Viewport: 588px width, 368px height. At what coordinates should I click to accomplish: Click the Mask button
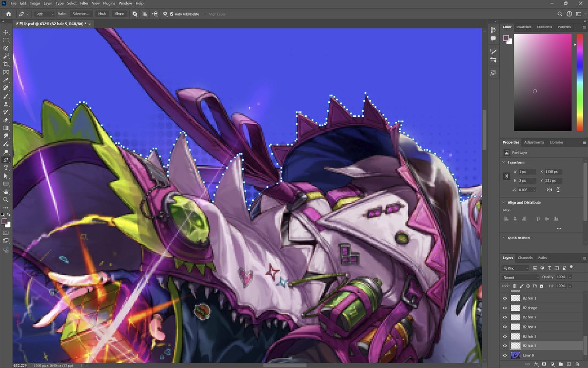click(102, 14)
